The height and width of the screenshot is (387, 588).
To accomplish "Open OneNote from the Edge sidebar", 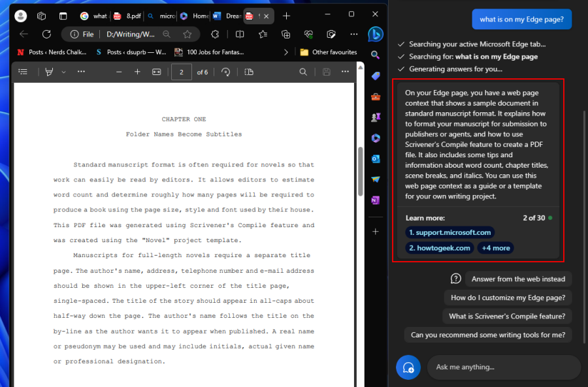I will (x=376, y=200).
